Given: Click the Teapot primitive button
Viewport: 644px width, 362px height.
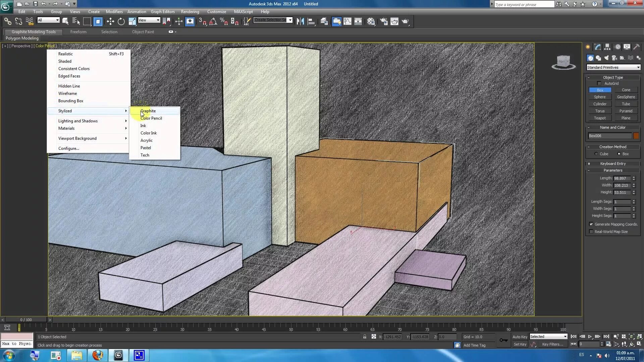Looking at the screenshot, I should [x=600, y=118].
